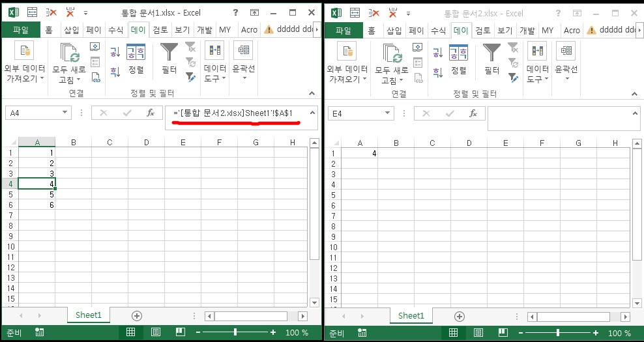Click Advanced filter icon in 통합 문서1 window
Viewport: 644px width, 342px height.
(x=190, y=76)
